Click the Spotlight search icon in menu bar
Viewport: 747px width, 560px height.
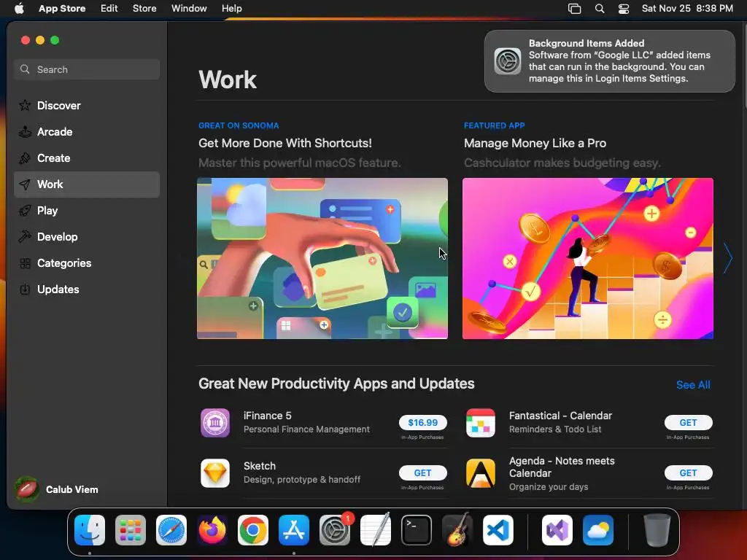600,9
